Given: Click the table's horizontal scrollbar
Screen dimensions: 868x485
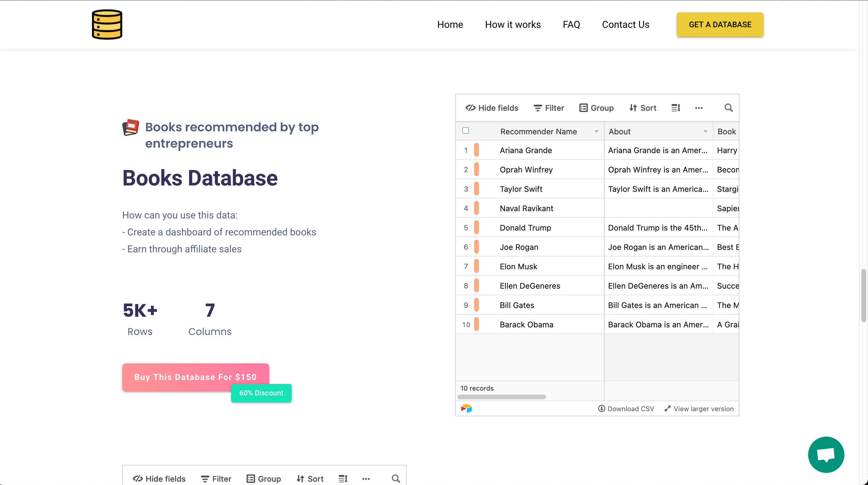Looking at the screenshot, I should pyautogui.click(x=501, y=397).
